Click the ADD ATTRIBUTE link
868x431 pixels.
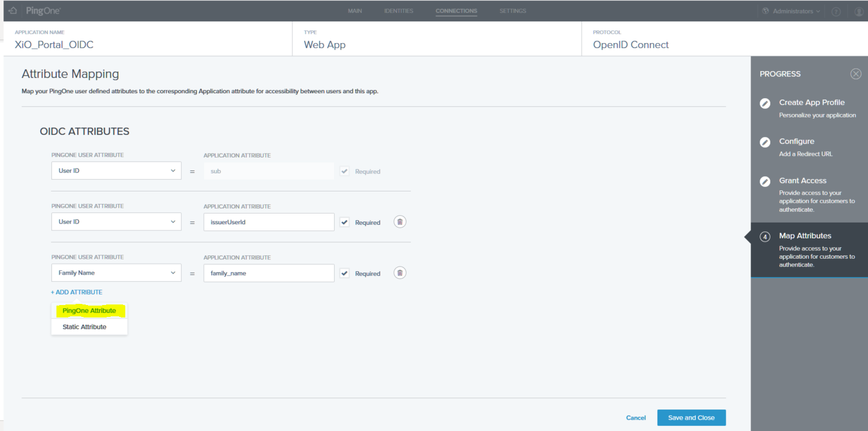click(x=77, y=292)
